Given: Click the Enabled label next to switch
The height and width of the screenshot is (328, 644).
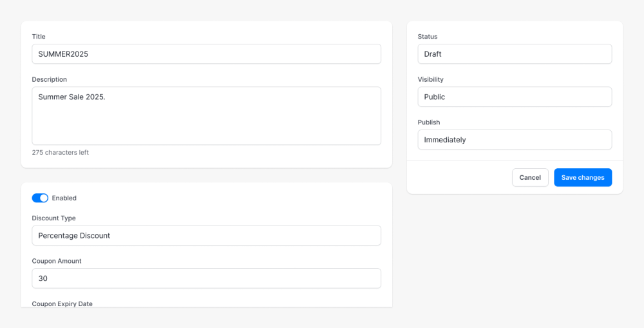Looking at the screenshot, I should pos(64,198).
